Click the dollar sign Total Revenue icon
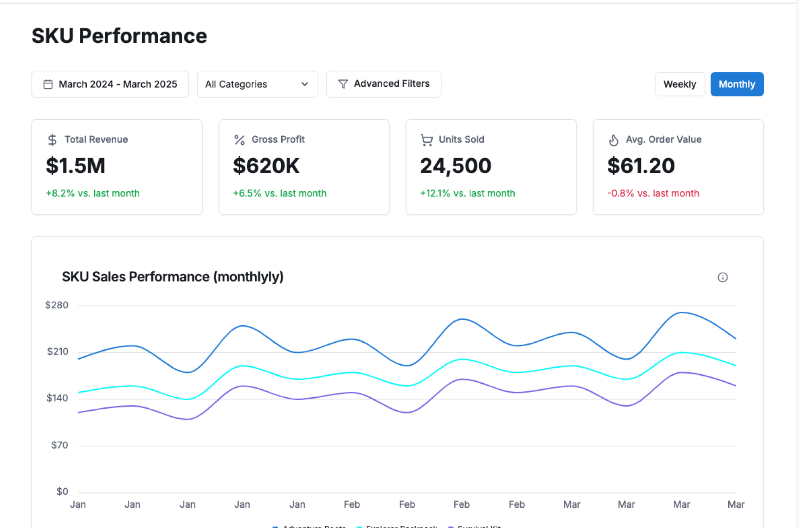 click(52, 140)
